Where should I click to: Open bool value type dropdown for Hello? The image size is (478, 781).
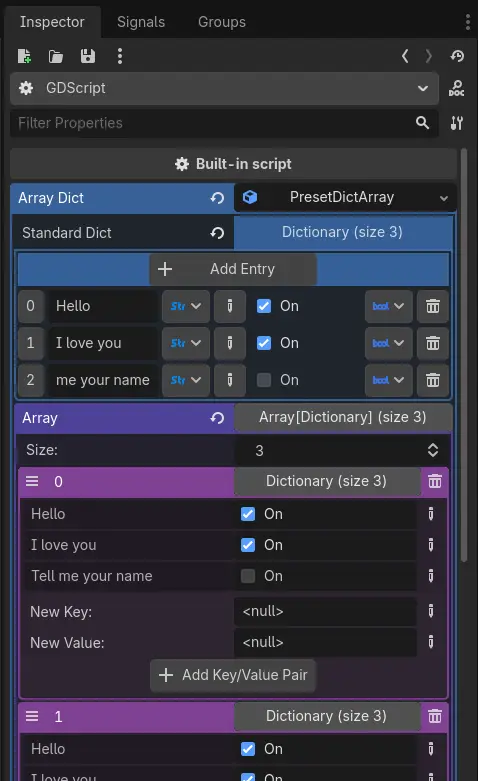point(388,306)
